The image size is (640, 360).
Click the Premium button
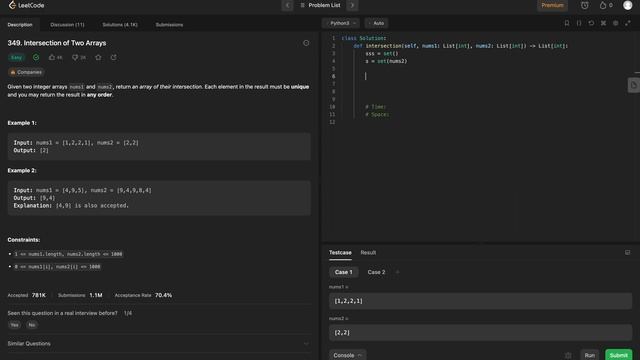552,5
